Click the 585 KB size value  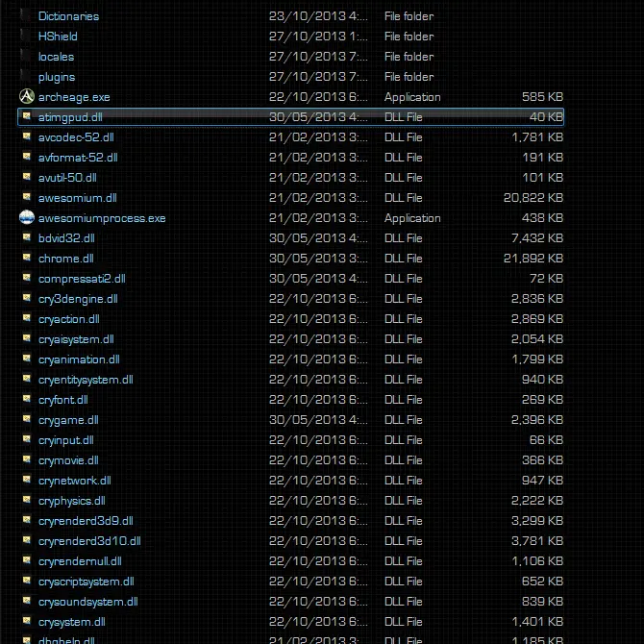click(542, 96)
